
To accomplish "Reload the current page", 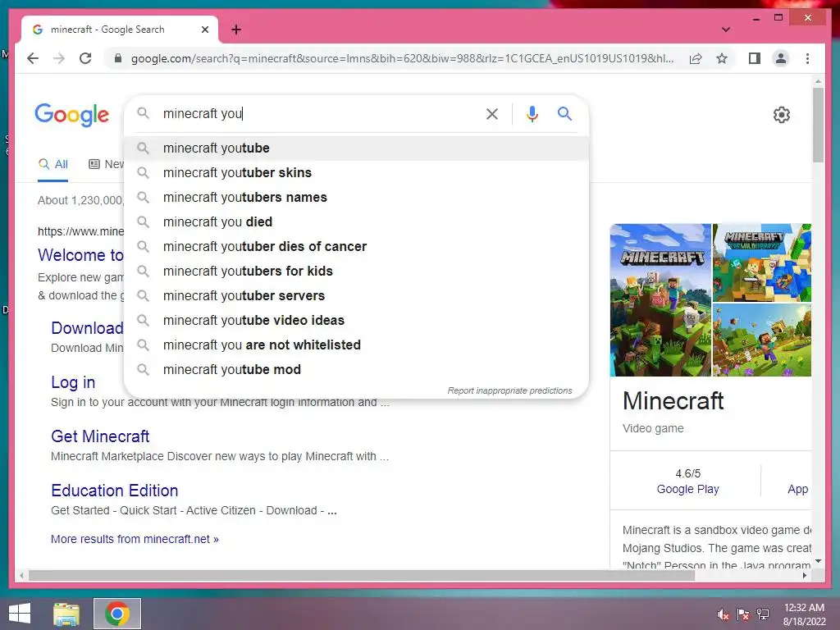I will pos(85,58).
